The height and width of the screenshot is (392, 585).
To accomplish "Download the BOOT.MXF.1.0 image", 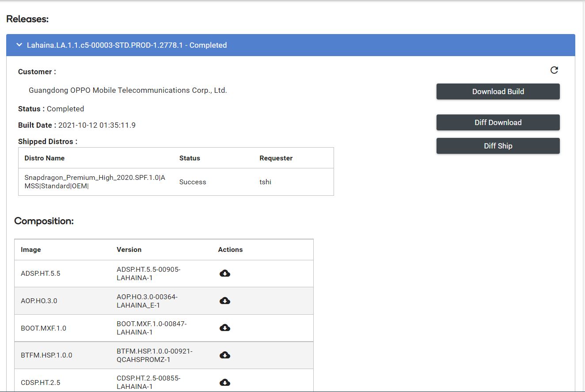I will [225, 328].
